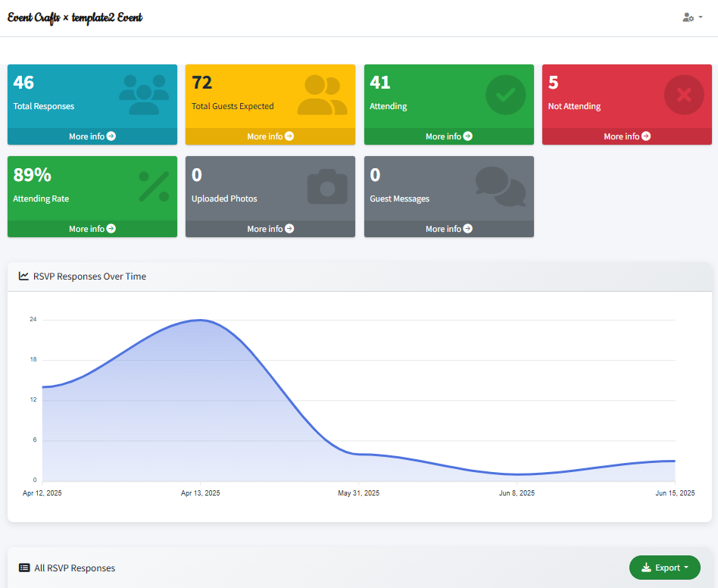
Task: Open More info for Total Responses
Action: [x=92, y=136]
